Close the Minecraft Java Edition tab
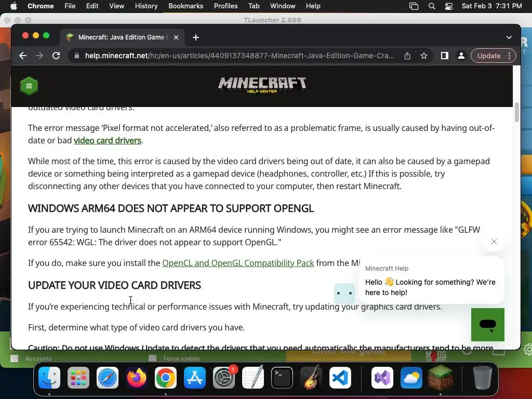Screen dimensions: 532x399 point(176,37)
